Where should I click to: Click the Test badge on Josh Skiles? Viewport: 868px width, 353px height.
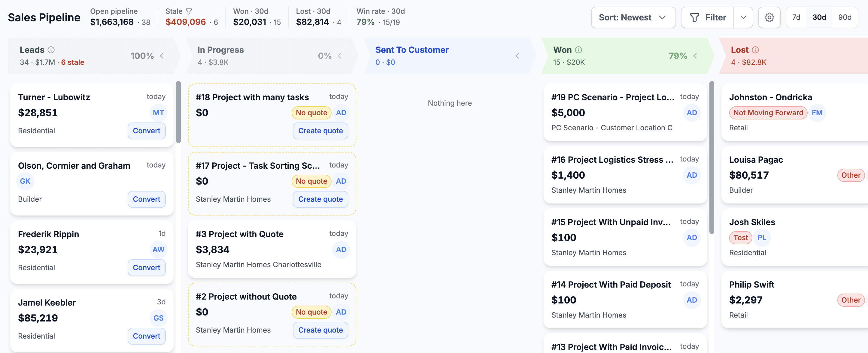coord(740,237)
